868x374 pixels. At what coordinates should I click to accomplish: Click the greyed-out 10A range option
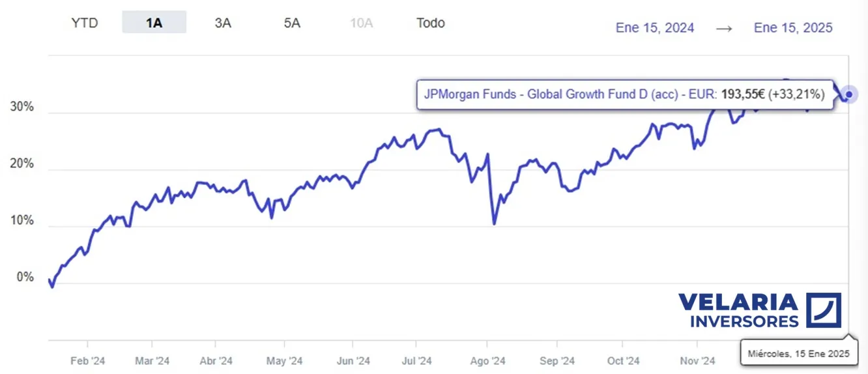(x=360, y=23)
